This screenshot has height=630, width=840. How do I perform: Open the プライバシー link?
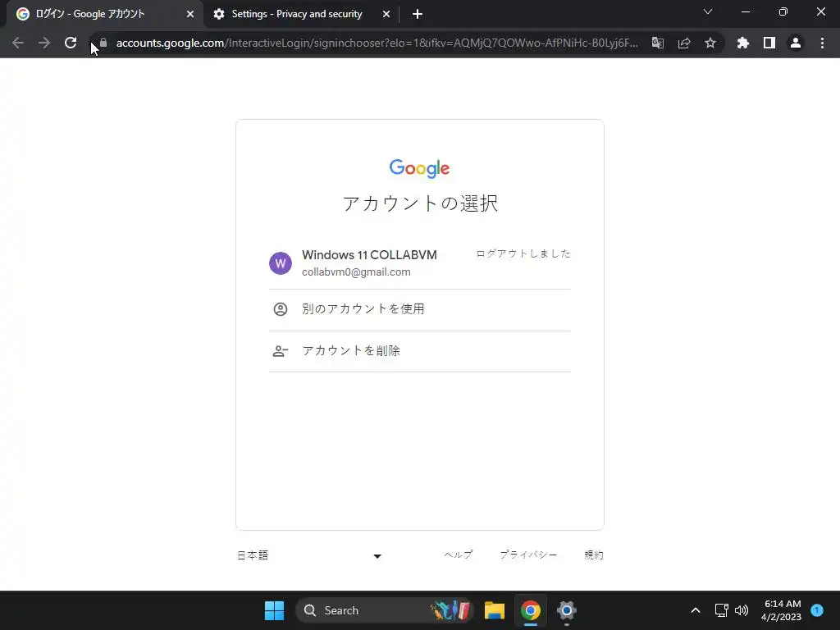click(x=528, y=555)
